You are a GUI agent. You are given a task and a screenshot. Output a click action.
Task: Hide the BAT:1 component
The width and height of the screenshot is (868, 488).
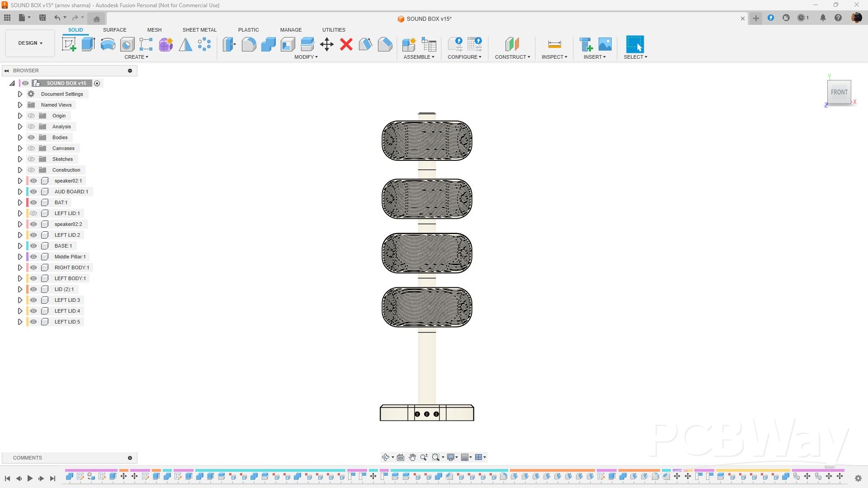pyautogui.click(x=33, y=202)
